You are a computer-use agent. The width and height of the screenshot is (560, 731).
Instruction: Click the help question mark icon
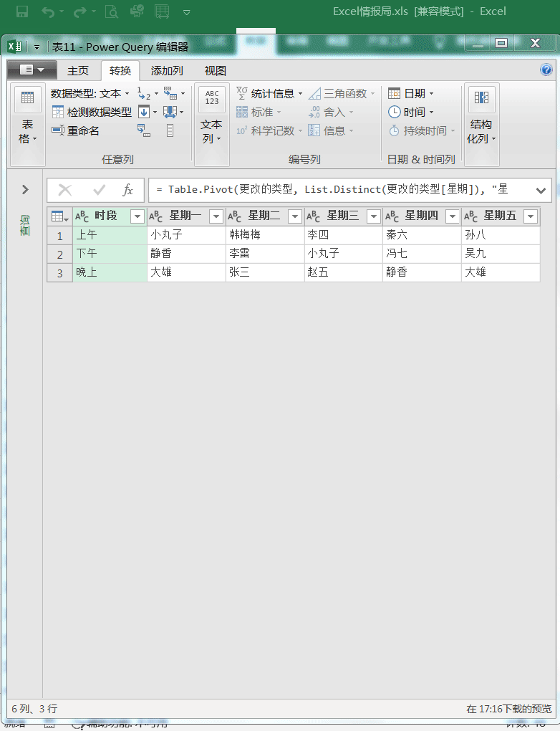click(x=546, y=70)
